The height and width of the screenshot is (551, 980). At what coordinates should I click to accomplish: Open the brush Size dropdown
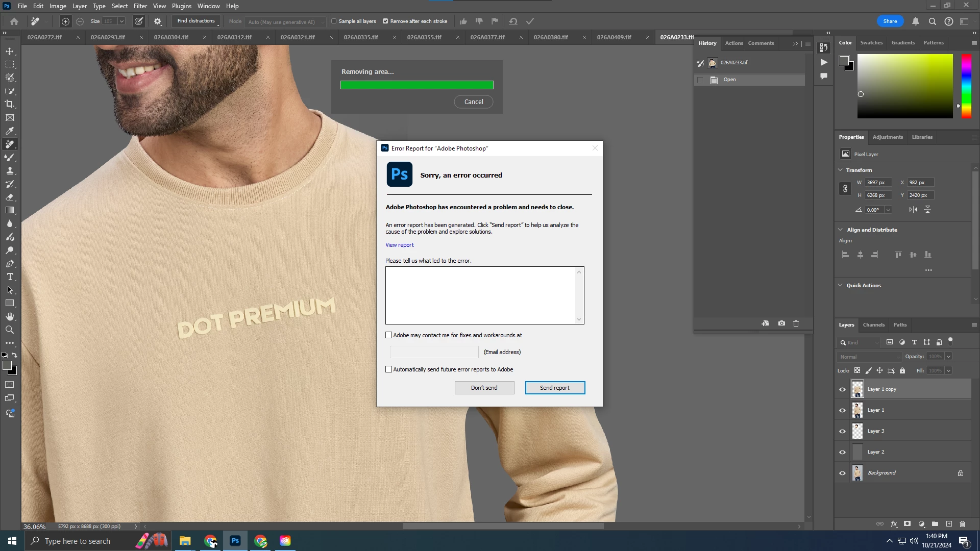coord(121,21)
